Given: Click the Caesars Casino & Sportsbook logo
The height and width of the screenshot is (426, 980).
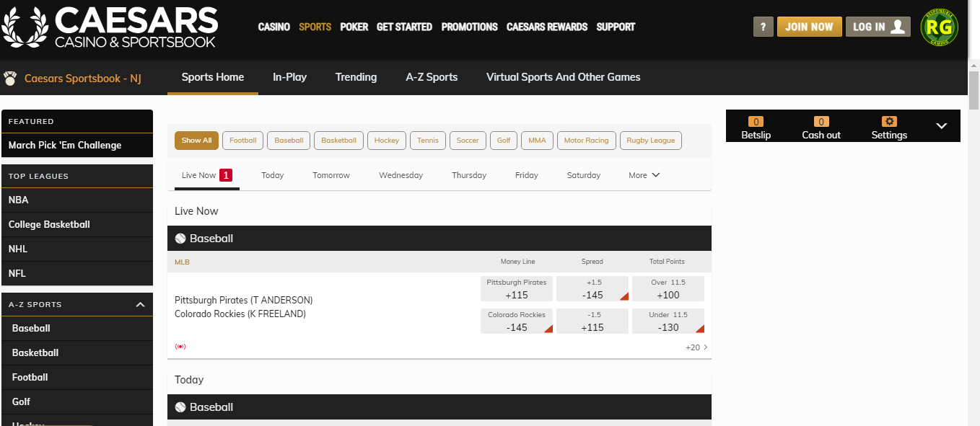Looking at the screenshot, I should coord(110,27).
